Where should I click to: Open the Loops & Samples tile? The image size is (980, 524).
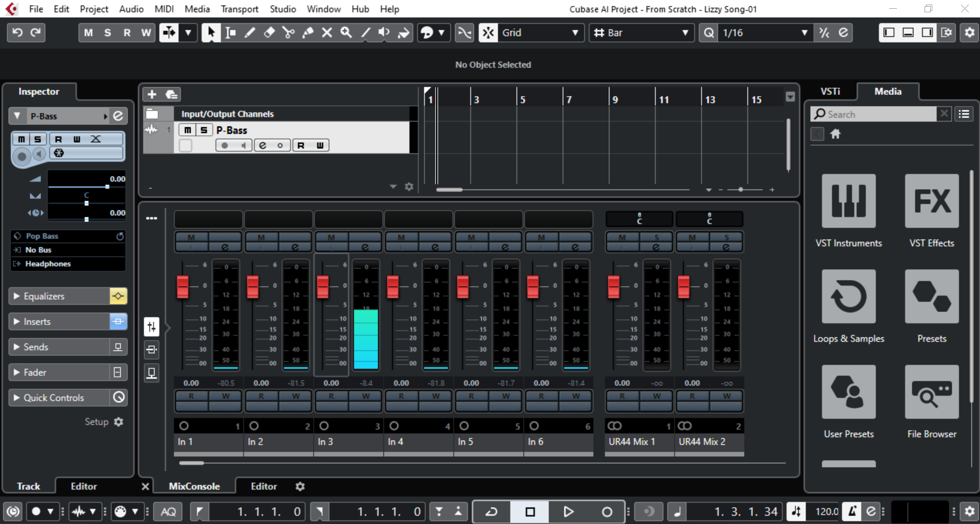coord(849,296)
